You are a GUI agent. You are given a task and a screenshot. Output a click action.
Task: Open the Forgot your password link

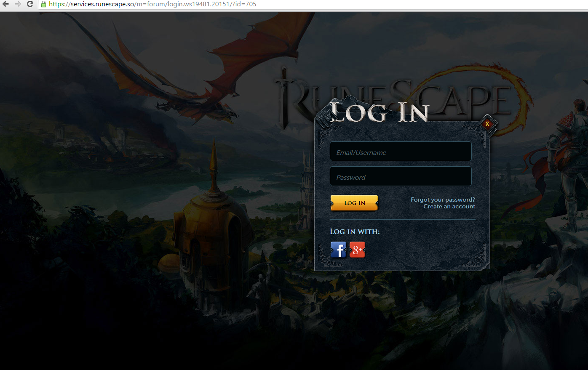click(x=443, y=200)
